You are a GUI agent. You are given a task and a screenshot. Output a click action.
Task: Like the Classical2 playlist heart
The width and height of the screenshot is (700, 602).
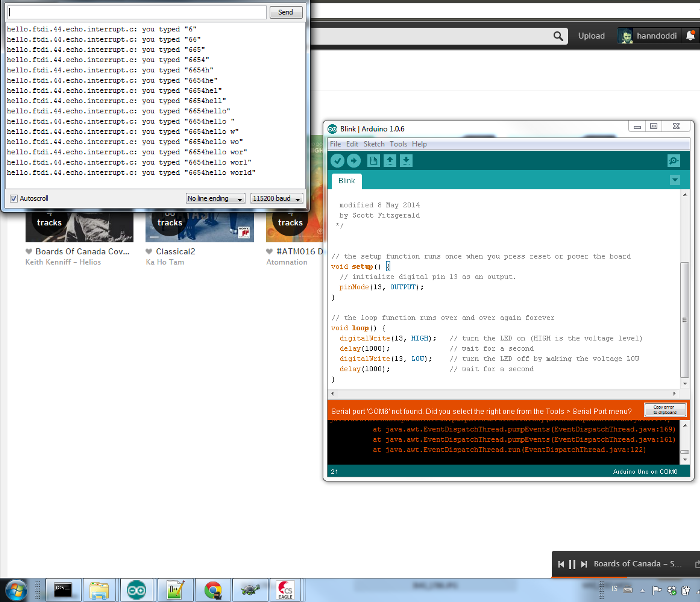149,251
